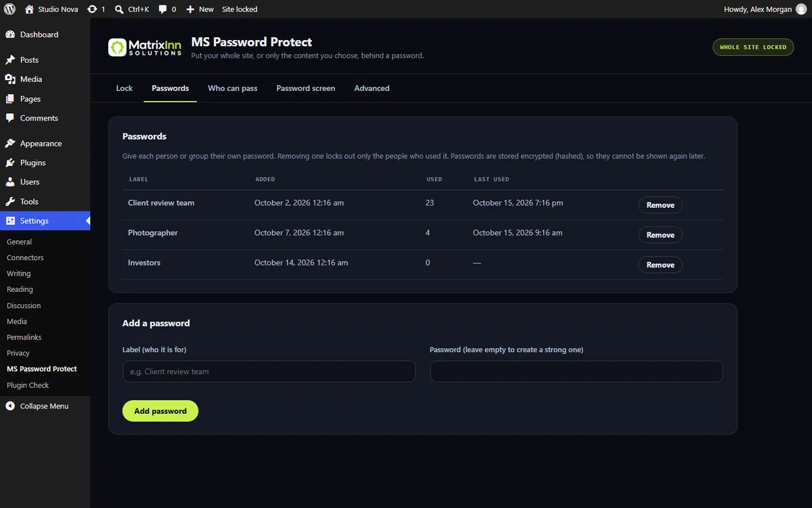The width and height of the screenshot is (812, 508).
Task: Remove the Client review team password
Action: tap(660, 205)
